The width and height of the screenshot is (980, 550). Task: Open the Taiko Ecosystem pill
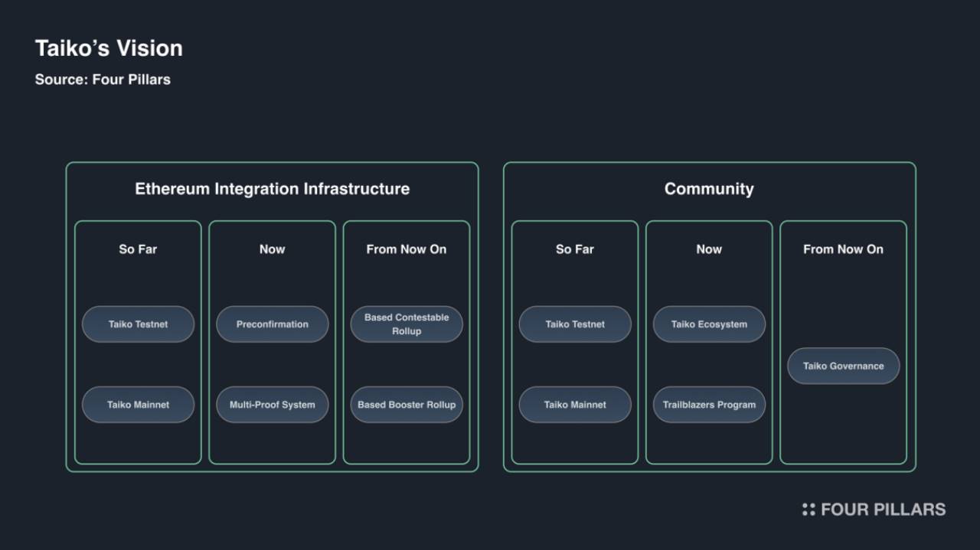[708, 324]
